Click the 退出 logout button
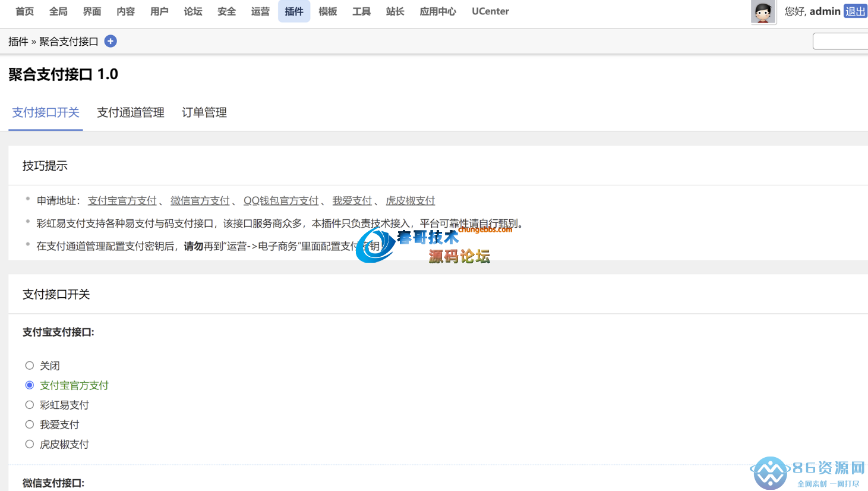The width and height of the screenshot is (868, 491). tap(855, 11)
